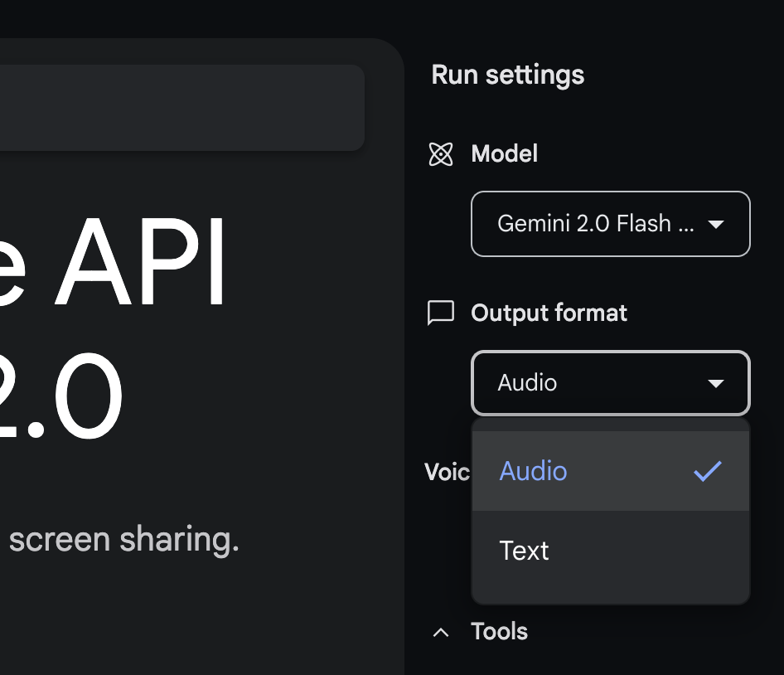This screenshot has height=675, width=784.
Task: Click the atom icon beside Model
Action: click(441, 154)
